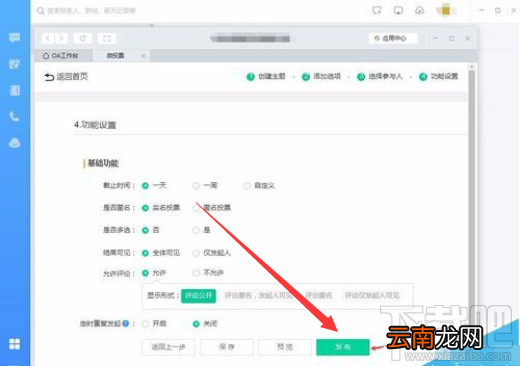Viewport: 520px width, 366px height.
Task: Select the 微投票 tab
Action: pos(115,56)
